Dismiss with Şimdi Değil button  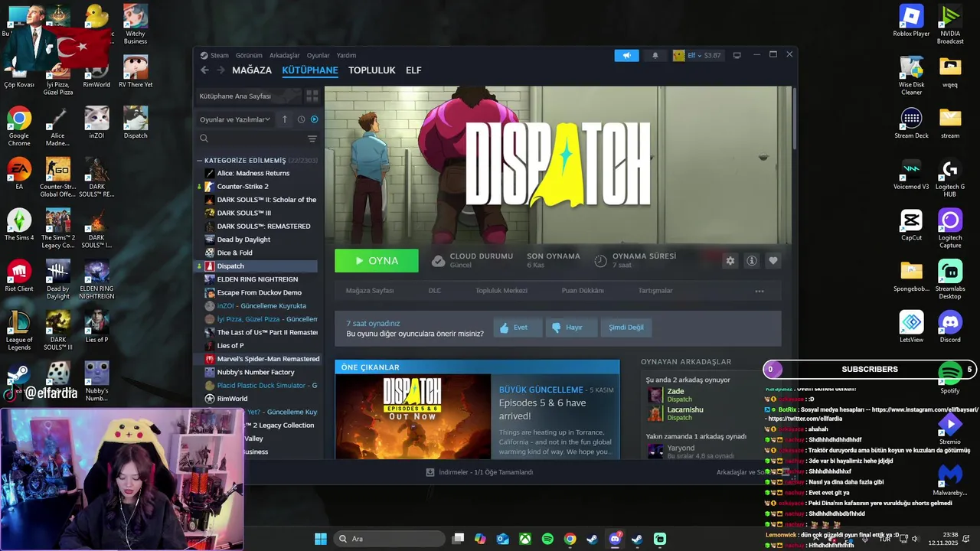pyautogui.click(x=626, y=328)
